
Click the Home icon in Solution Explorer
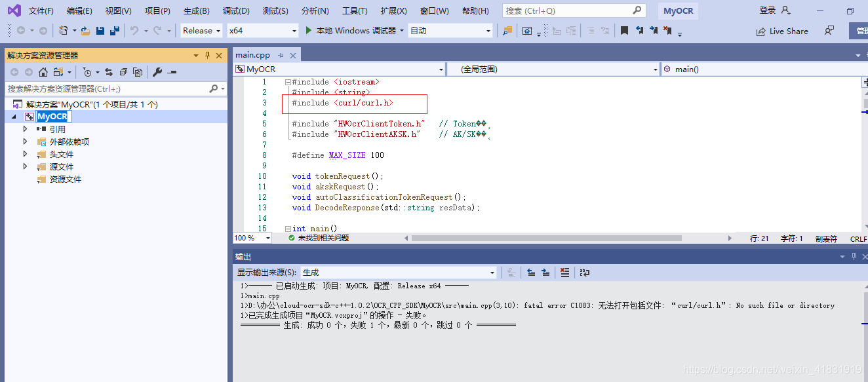pos(43,71)
